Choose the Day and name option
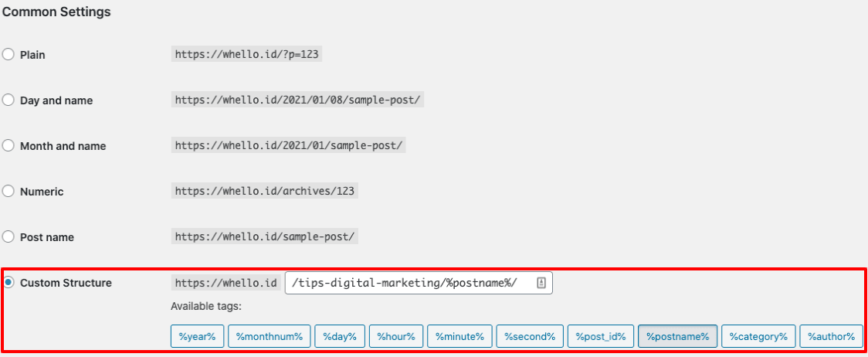This screenshot has width=868, height=357. tap(8, 100)
